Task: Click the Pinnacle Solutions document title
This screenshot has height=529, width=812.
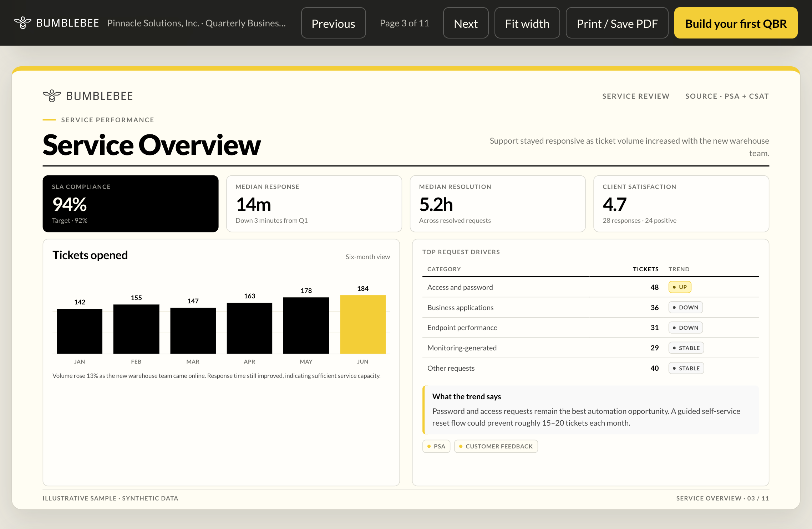Action: pyautogui.click(x=196, y=23)
